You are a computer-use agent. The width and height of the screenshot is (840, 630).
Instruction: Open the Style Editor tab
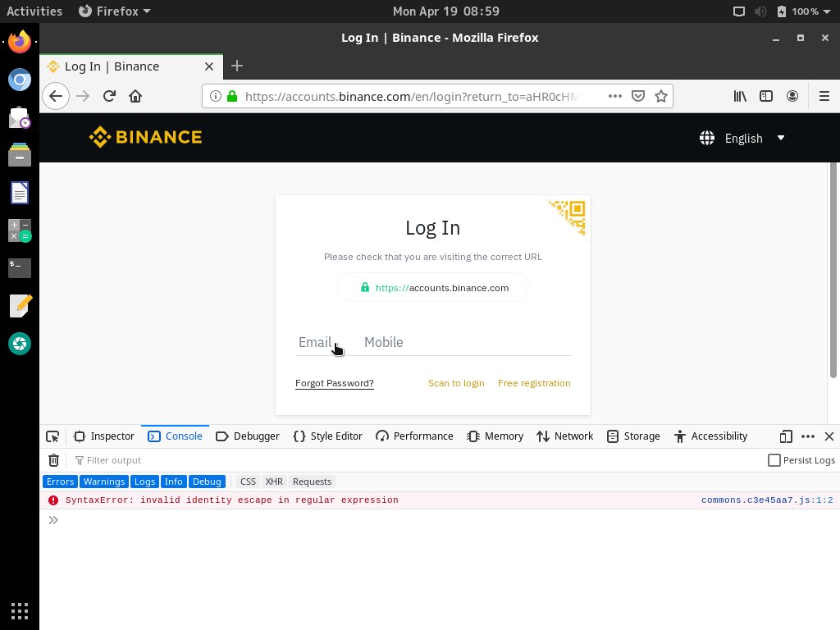coord(328,436)
